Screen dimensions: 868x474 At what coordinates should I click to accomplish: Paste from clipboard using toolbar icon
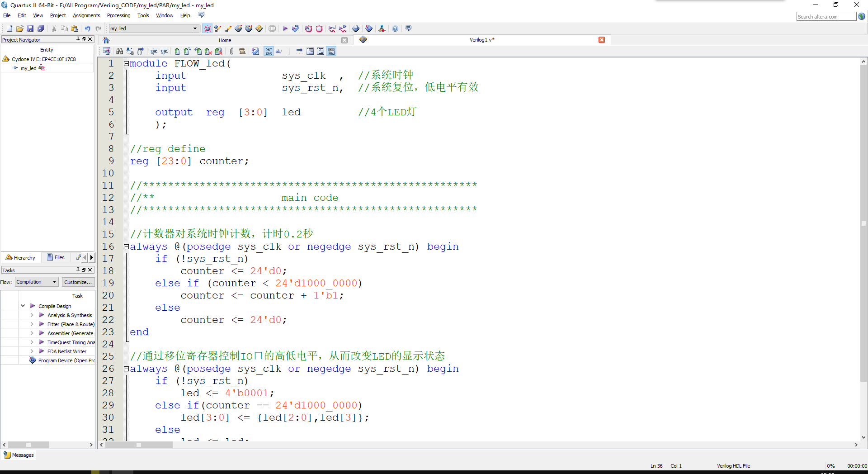click(x=75, y=28)
